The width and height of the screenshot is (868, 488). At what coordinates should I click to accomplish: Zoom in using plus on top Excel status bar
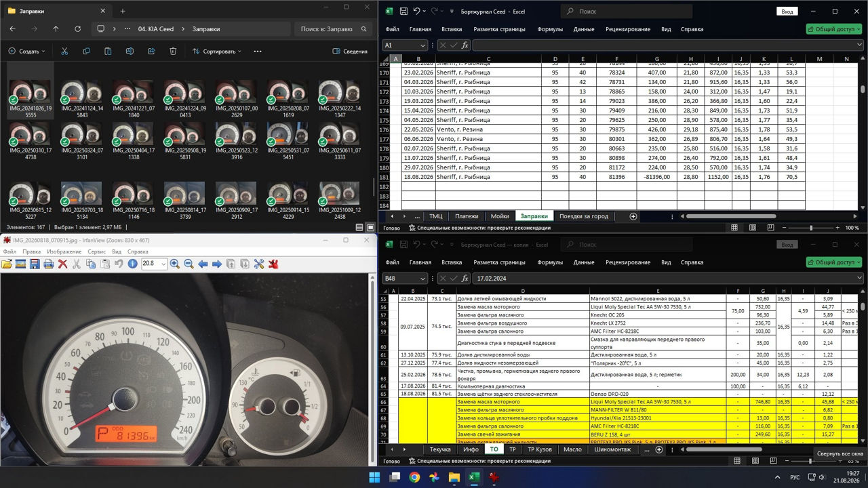(837, 228)
